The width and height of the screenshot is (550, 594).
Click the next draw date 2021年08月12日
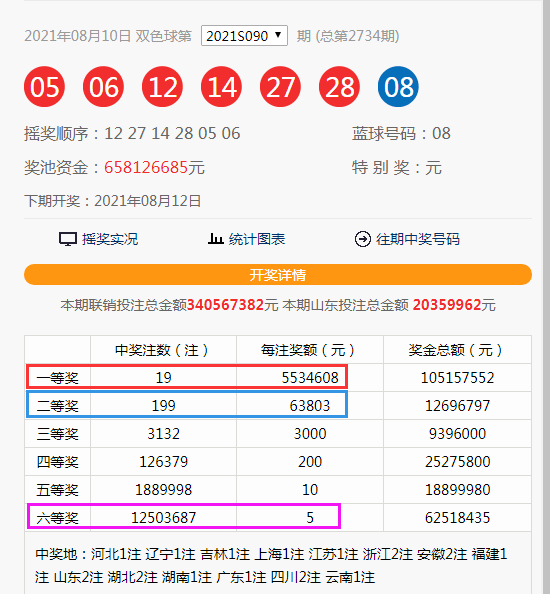[x=148, y=201]
